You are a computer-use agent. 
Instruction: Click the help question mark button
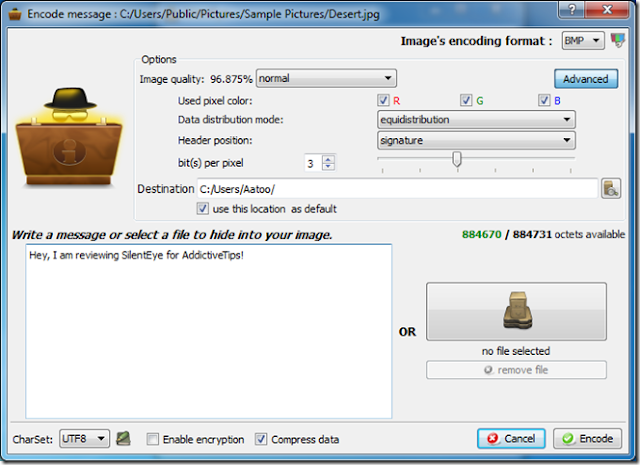pos(572,9)
